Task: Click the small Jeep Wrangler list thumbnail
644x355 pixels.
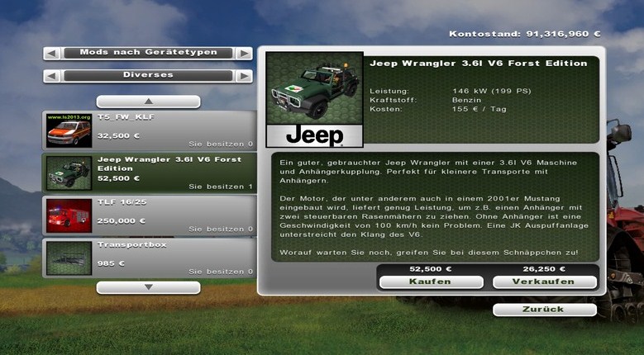Action: pos(69,173)
